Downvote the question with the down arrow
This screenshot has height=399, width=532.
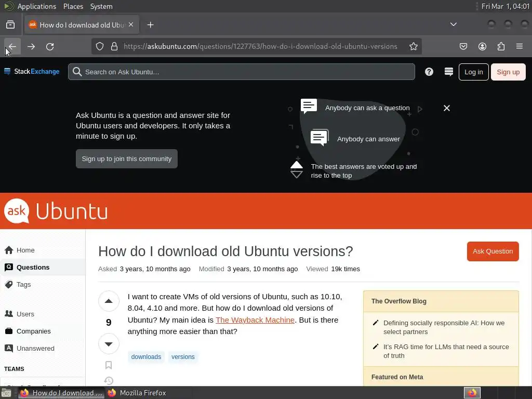tap(109, 344)
